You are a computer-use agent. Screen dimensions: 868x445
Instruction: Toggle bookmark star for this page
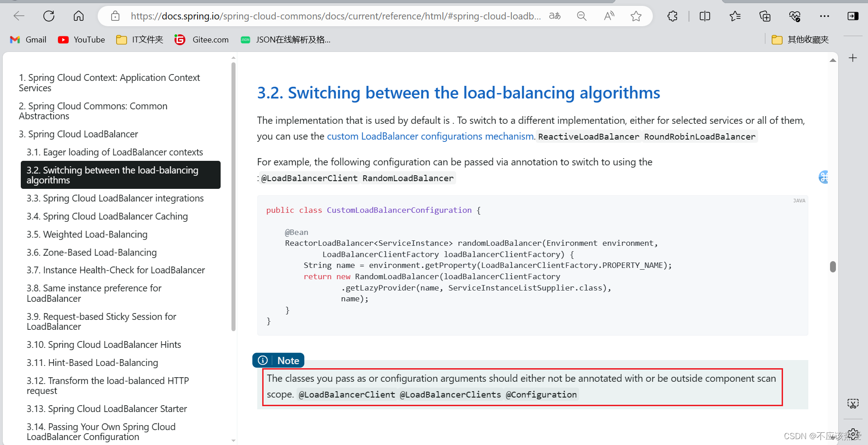point(636,16)
